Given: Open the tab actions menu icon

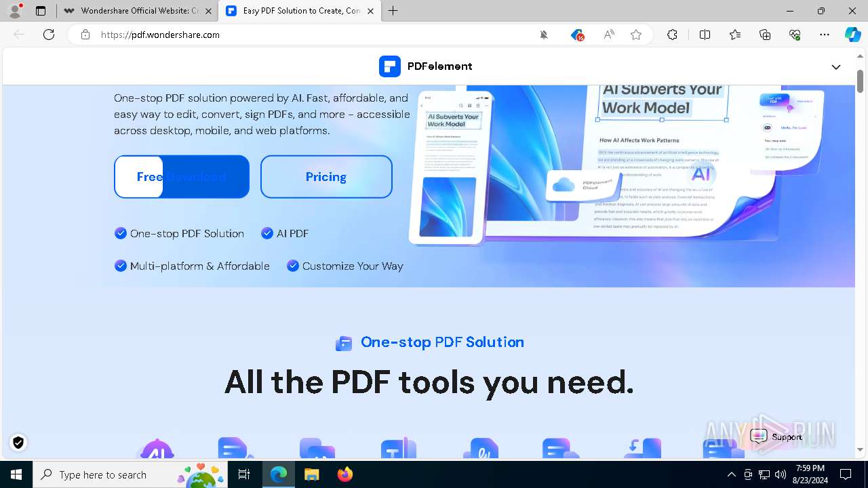Looking at the screenshot, I should (x=41, y=11).
